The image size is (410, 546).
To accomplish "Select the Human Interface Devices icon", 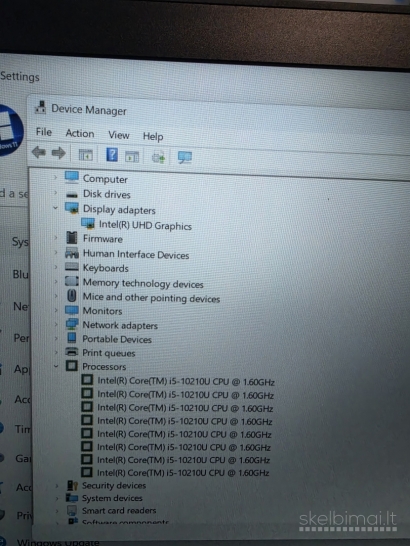I will pos(72,253).
